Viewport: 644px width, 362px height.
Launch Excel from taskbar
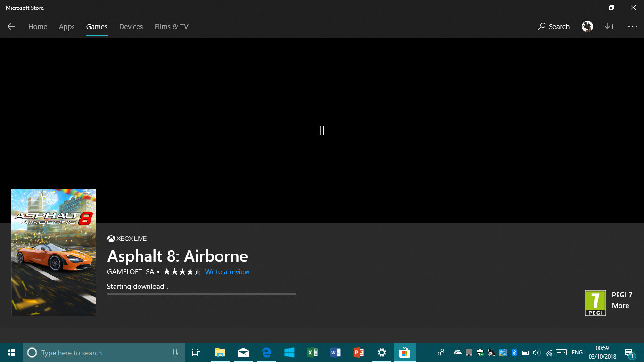click(x=313, y=353)
